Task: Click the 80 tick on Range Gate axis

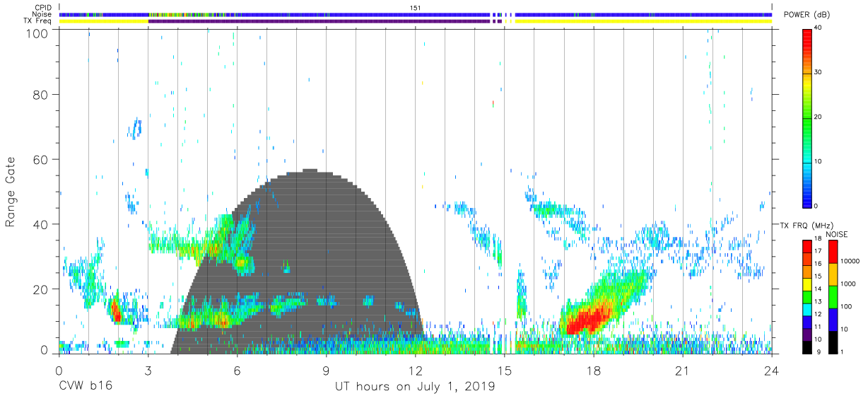Action: 41,95
